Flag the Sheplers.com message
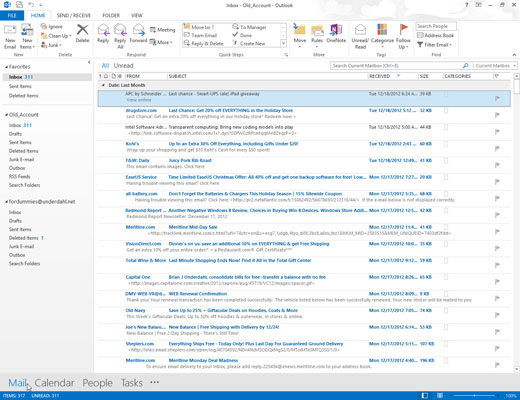Image resolution: width=520 pixels, height=400 pixels. point(497,348)
